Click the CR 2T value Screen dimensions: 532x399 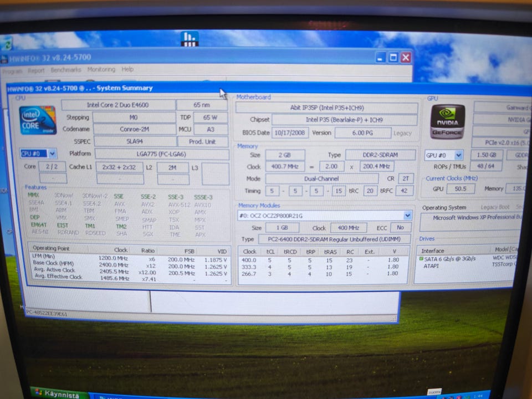pos(406,178)
